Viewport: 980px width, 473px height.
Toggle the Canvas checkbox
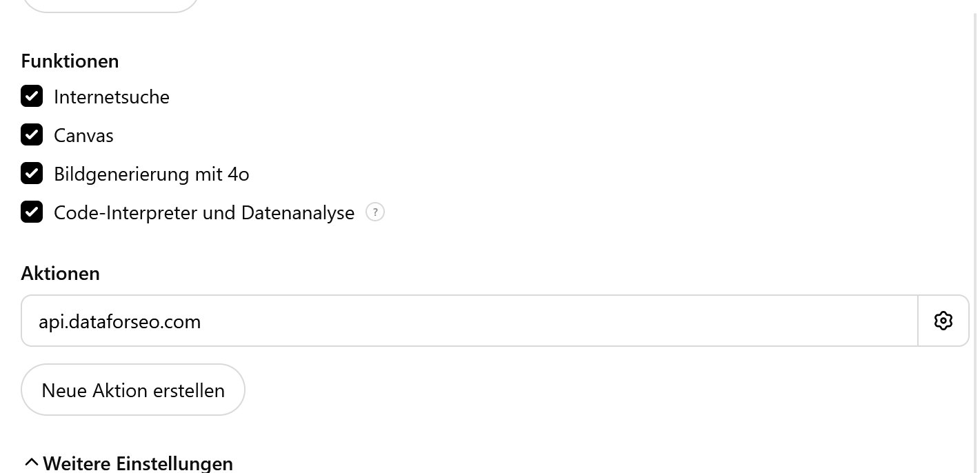click(x=32, y=134)
